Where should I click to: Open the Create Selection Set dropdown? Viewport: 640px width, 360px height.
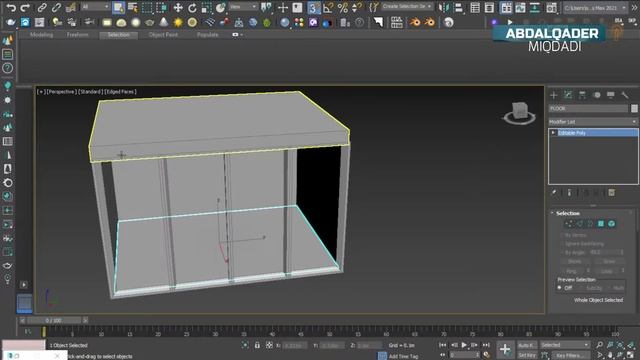(x=407, y=7)
